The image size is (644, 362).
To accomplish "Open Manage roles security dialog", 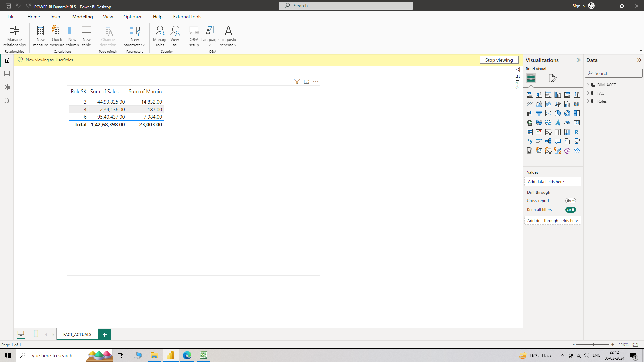I will click(160, 36).
